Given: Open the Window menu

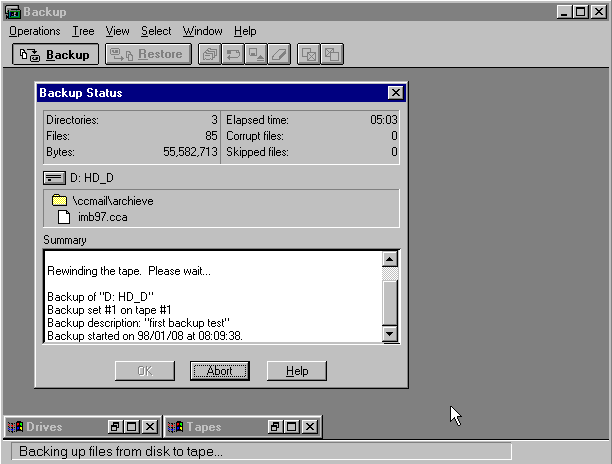Looking at the screenshot, I should pyautogui.click(x=203, y=31).
